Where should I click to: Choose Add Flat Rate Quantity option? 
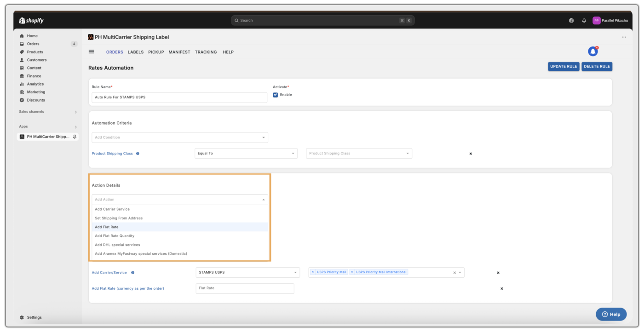[x=180, y=236]
